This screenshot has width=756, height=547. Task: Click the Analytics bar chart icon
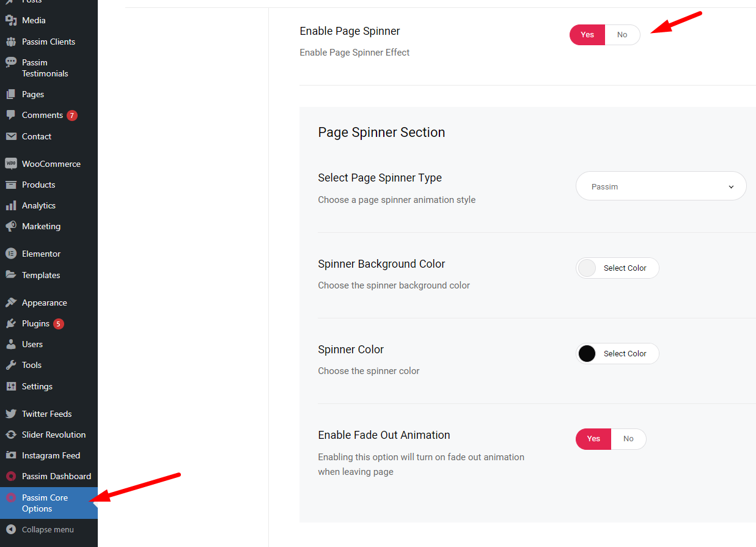pos(10,205)
